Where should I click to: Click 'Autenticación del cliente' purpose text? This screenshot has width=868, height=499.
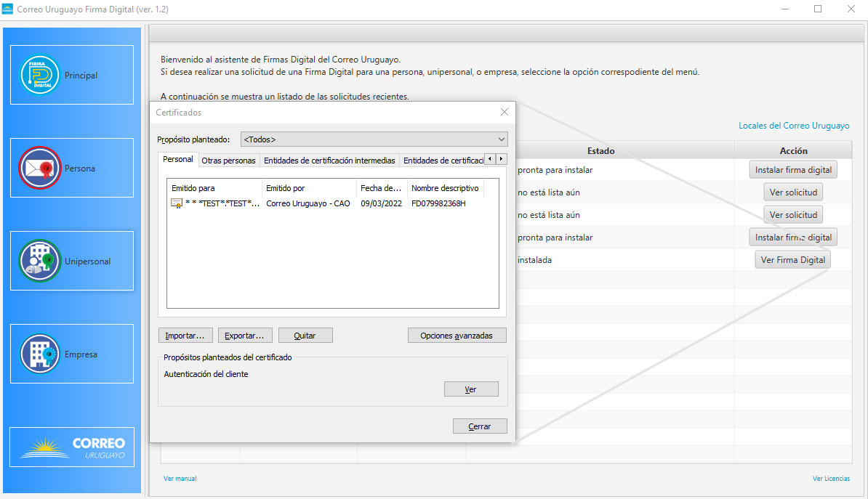coord(206,374)
